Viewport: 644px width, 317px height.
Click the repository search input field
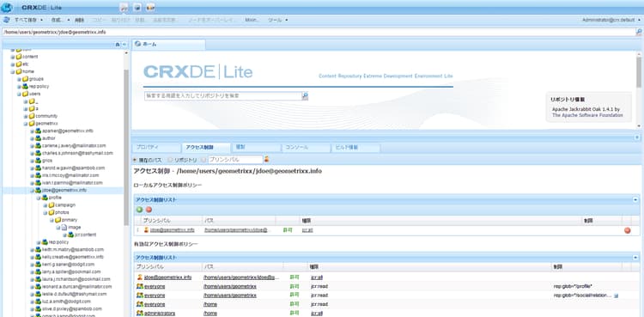(x=222, y=96)
